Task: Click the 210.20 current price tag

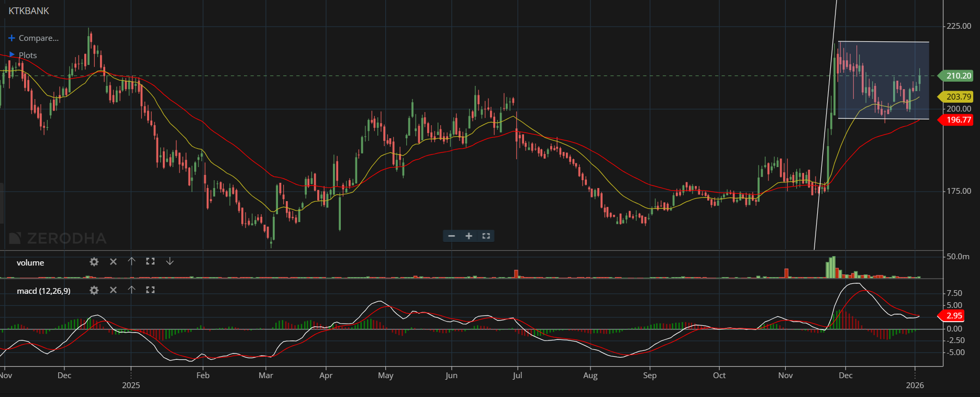Action: pos(956,76)
